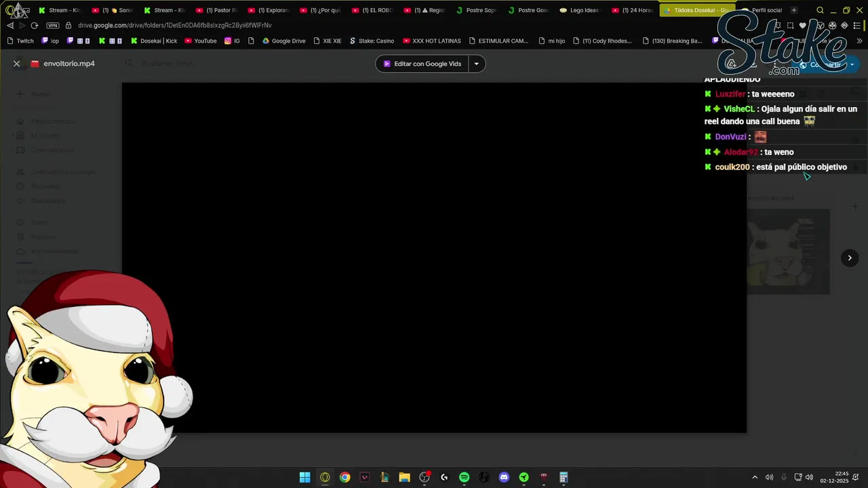Open Spotify from the taskbar

coord(464,477)
